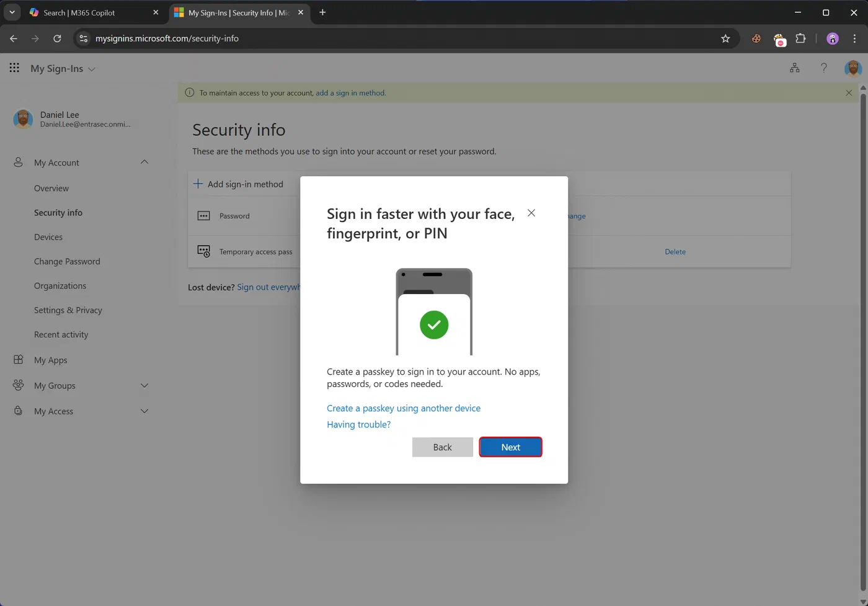Open My Apps in the sidebar

click(51, 360)
